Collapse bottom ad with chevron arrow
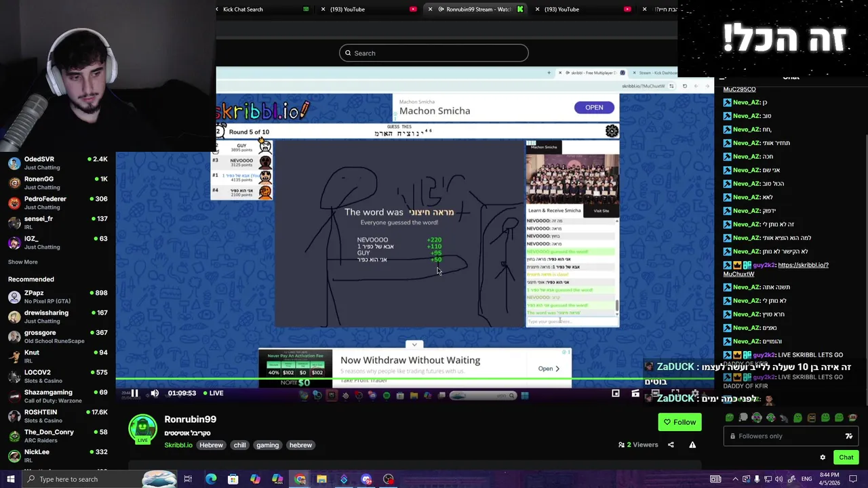Viewport: 868px width, 488px height. pos(414,344)
